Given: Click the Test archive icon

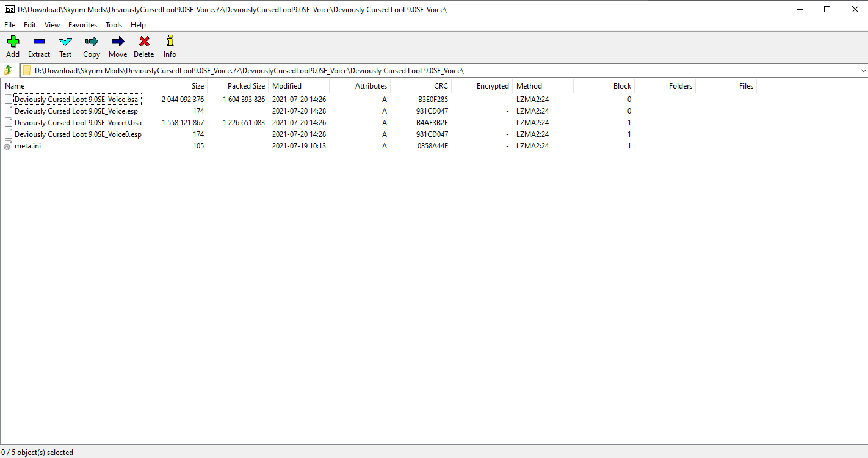Looking at the screenshot, I should (65, 42).
